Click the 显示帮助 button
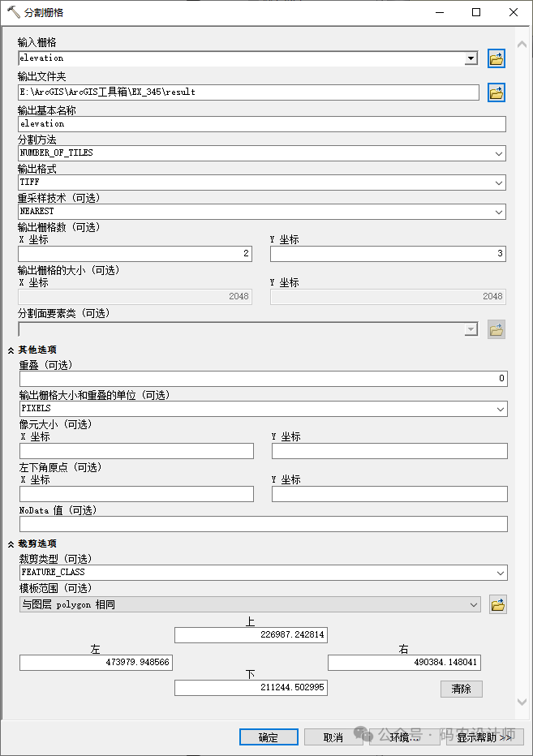 tap(484, 737)
